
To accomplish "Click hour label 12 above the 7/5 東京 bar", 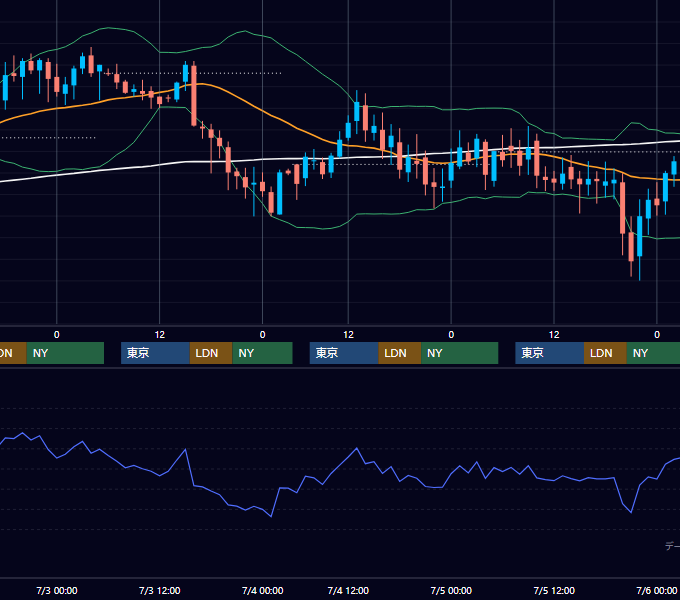I will tap(554, 335).
